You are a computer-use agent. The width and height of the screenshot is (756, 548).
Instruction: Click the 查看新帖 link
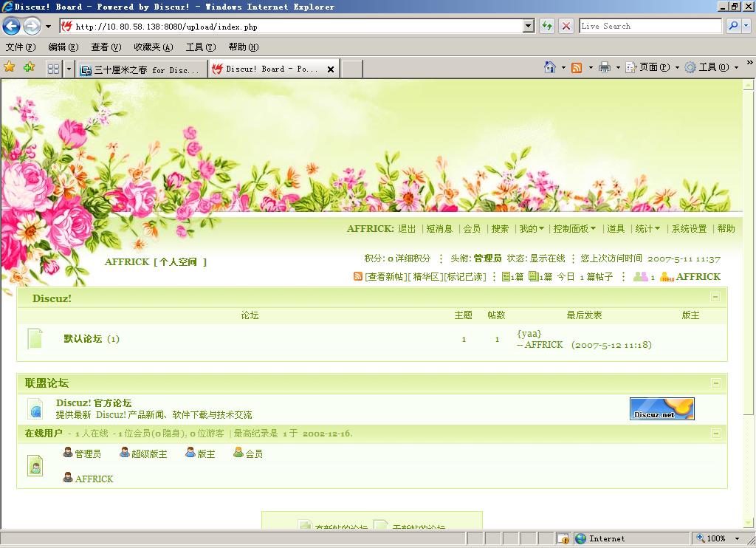[x=386, y=276]
